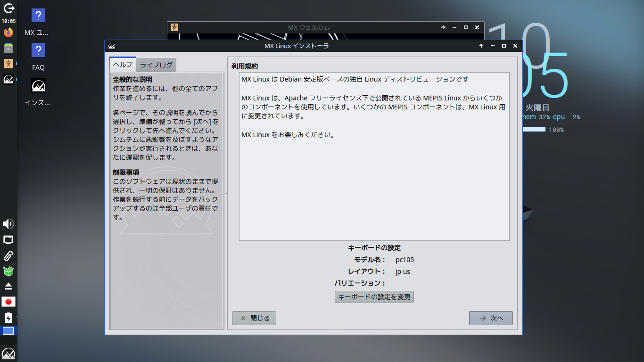Click the Japanese flag keyboard layout icon
The height and width of the screenshot is (362, 644).
click(8, 302)
